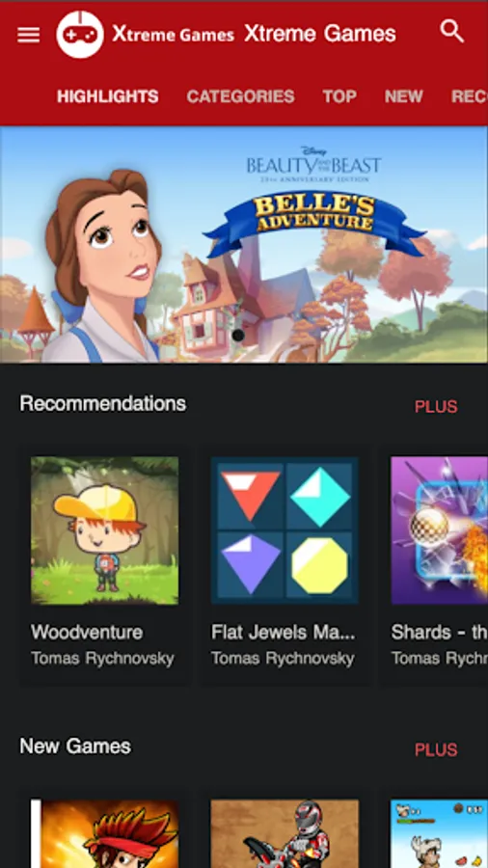Open the red-haired fighter game icon
488x868 pixels.
click(x=104, y=833)
